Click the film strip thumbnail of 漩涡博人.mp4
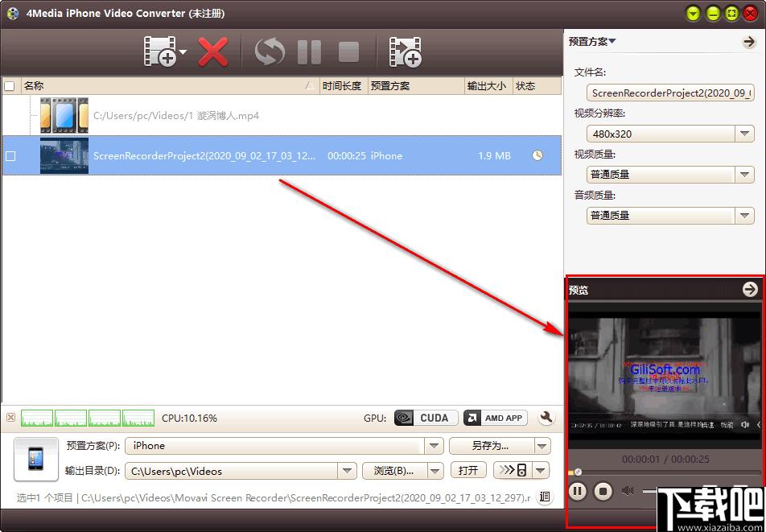766x532 pixels. pyautogui.click(x=64, y=115)
